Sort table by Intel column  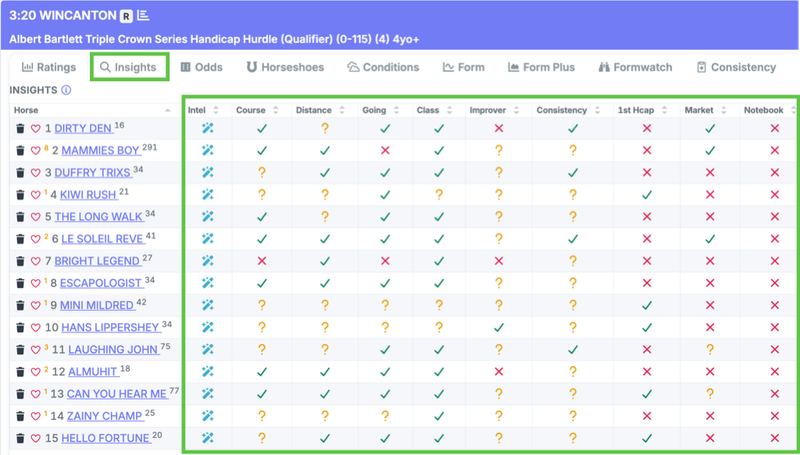coord(203,110)
